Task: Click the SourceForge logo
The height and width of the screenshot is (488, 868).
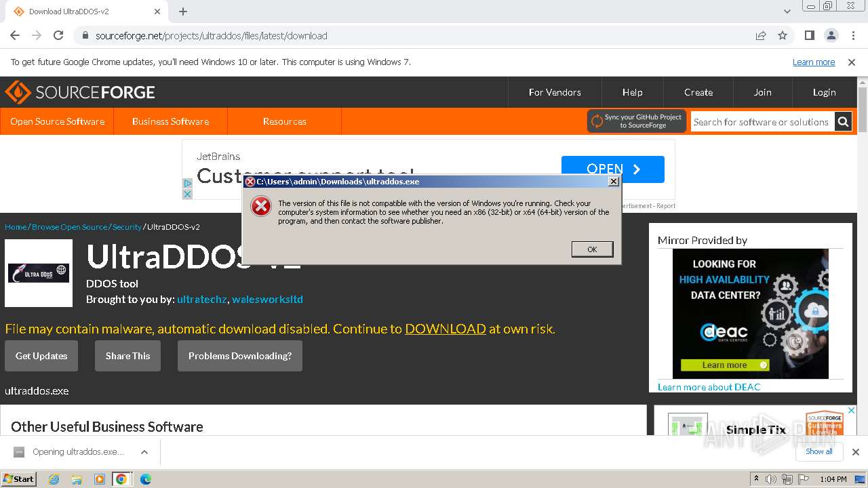Action: [80, 92]
